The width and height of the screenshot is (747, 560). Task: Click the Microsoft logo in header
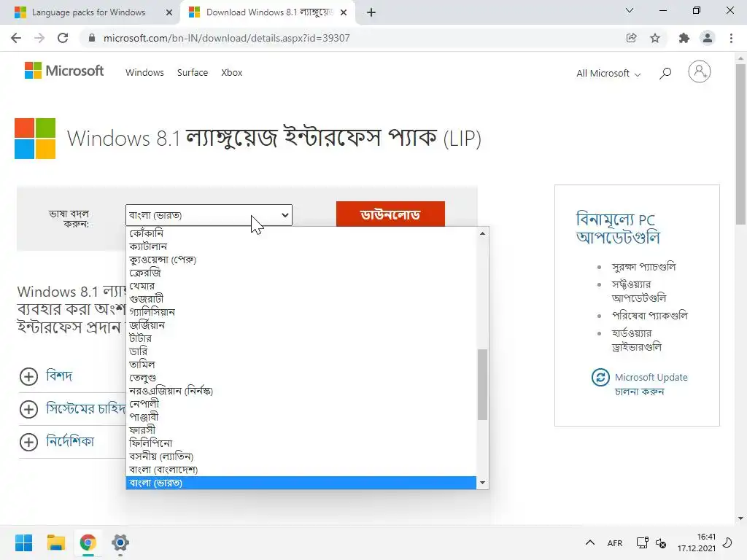64,71
